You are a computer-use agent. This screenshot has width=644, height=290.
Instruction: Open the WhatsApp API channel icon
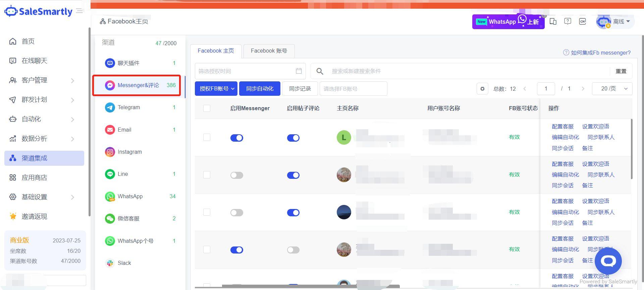point(110,196)
